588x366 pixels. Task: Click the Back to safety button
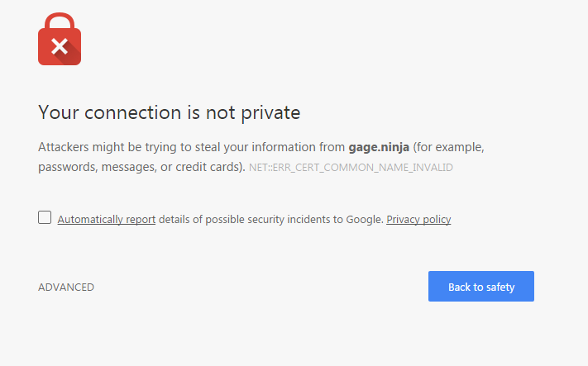point(481,286)
